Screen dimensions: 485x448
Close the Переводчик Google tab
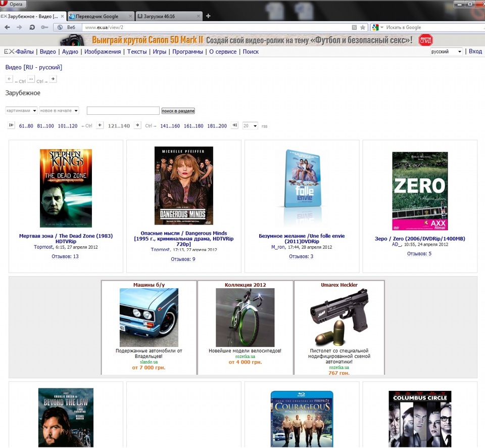point(130,16)
